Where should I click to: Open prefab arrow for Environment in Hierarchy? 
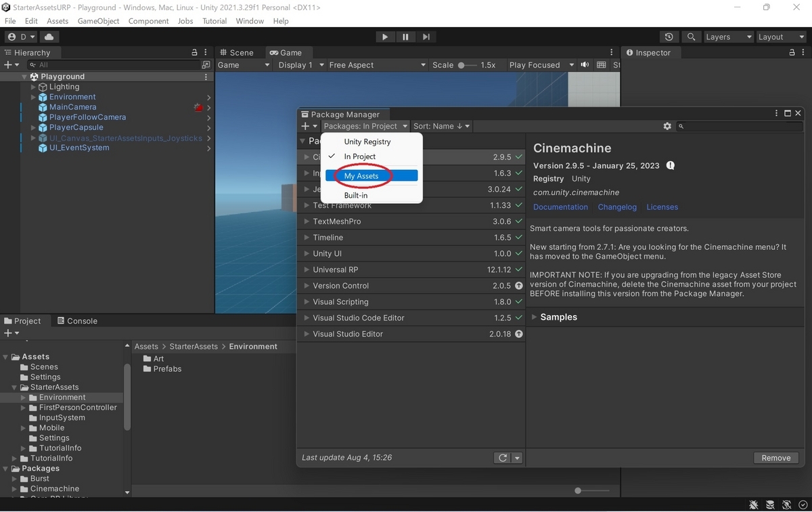[x=209, y=97]
